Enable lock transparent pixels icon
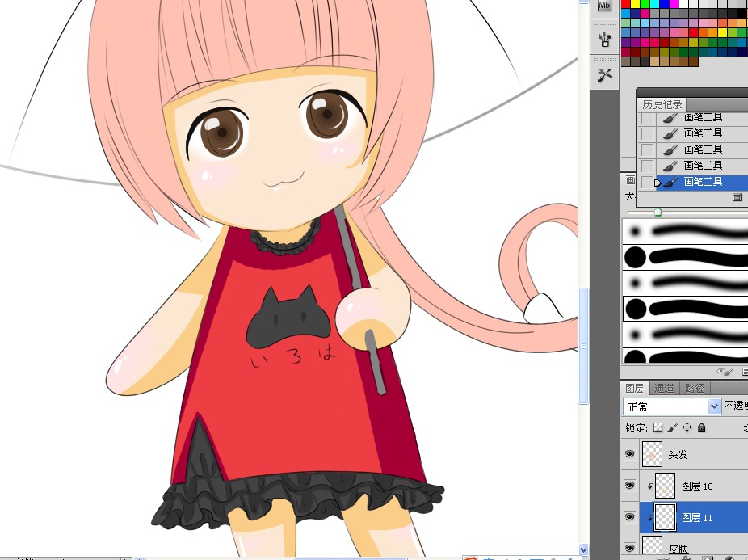748x560 pixels. 658,427
